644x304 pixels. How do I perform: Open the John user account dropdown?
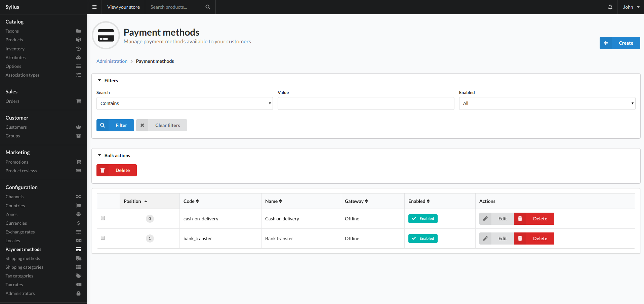point(631,7)
